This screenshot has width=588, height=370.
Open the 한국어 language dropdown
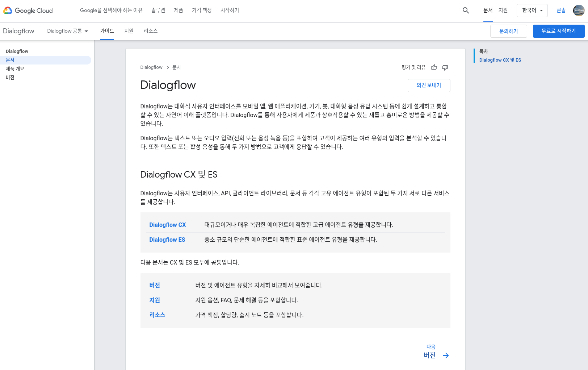point(532,11)
